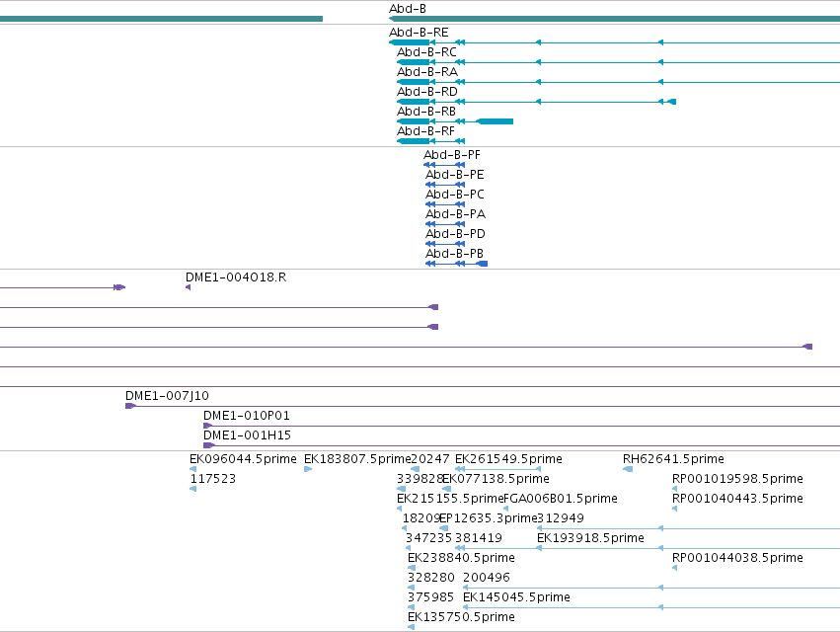Select the EK183807.5prime EST label
This screenshot has height=632, width=840.
click(357, 459)
